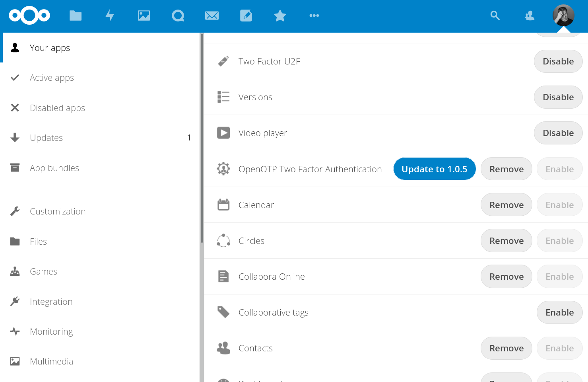Screen dimensions: 588x382
Task: Open the Multimedia category
Action: pyautogui.click(x=99, y=361)
